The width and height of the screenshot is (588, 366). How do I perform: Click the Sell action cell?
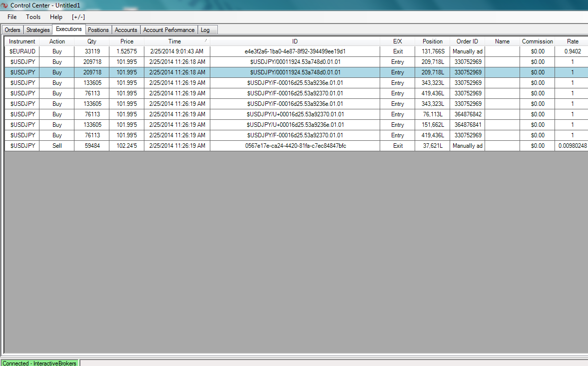(57, 146)
